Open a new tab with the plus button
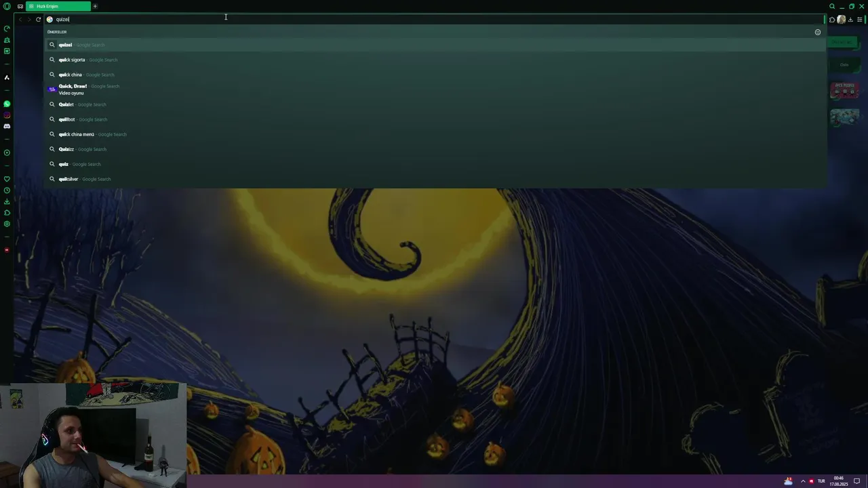Viewport: 868px width, 488px height. coord(95,6)
